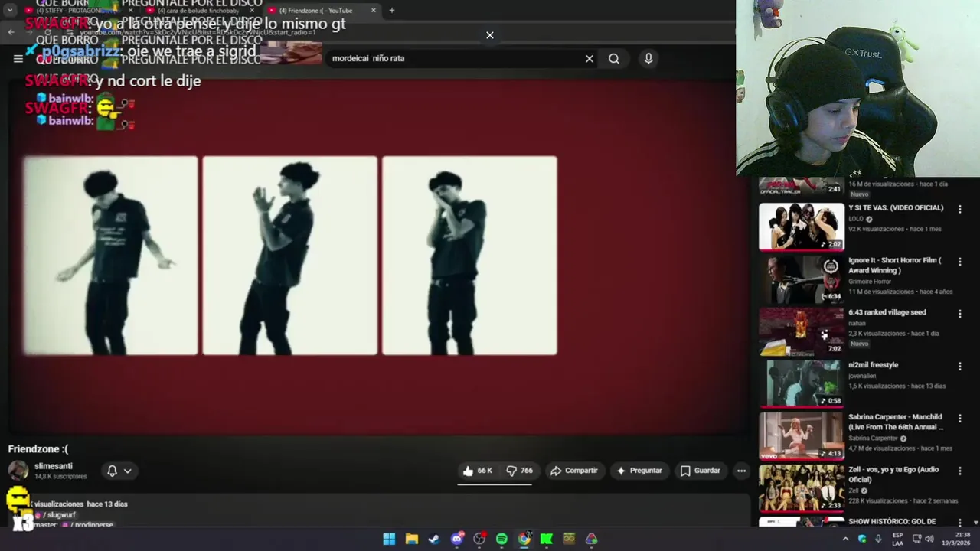
Task: Open volume control in system tray
Action: coord(929,539)
